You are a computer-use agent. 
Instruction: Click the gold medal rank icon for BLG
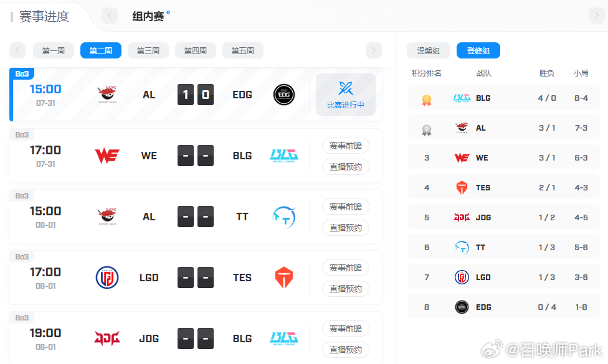[427, 100]
